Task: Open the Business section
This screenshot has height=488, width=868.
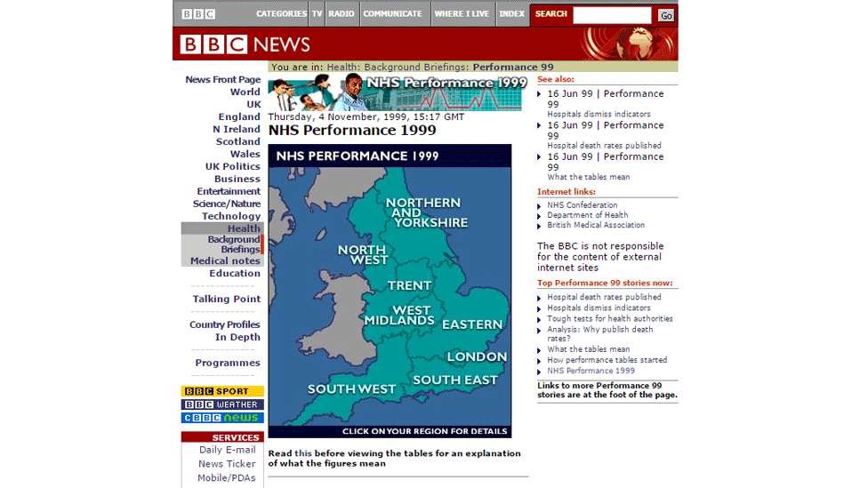Action: tap(237, 179)
